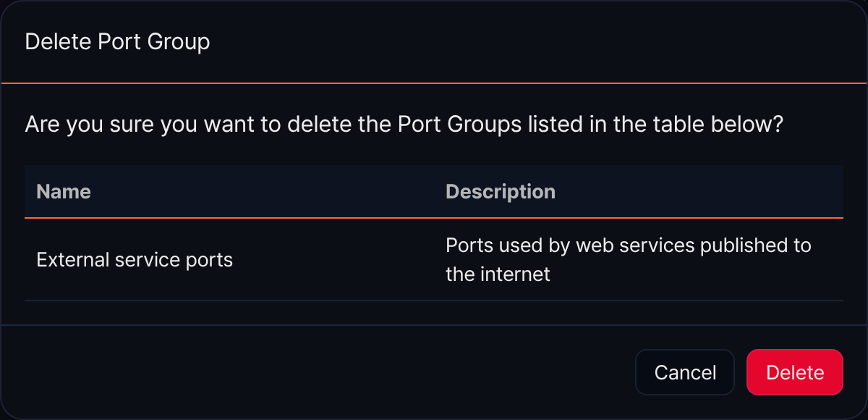Click the Delete Port Group dialog title
Viewport: 868px width, 420px height.
[x=117, y=41]
